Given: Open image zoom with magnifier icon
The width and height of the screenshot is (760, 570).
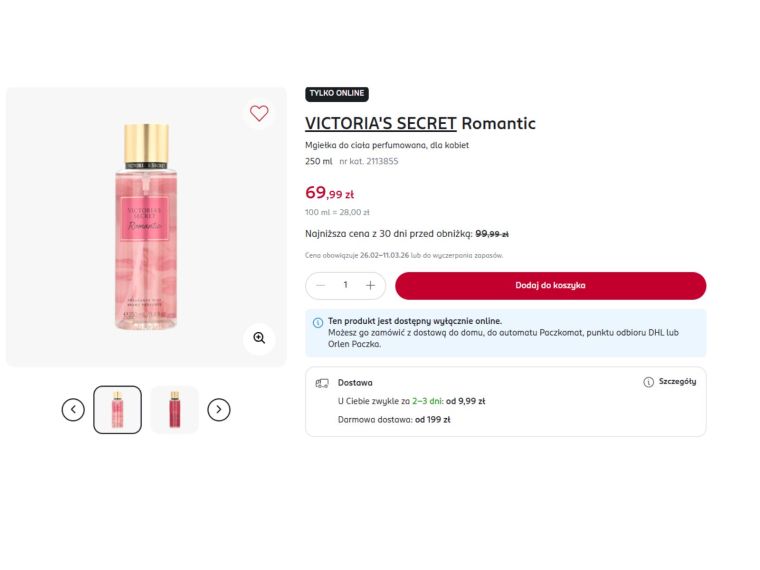Looking at the screenshot, I should coord(259,338).
